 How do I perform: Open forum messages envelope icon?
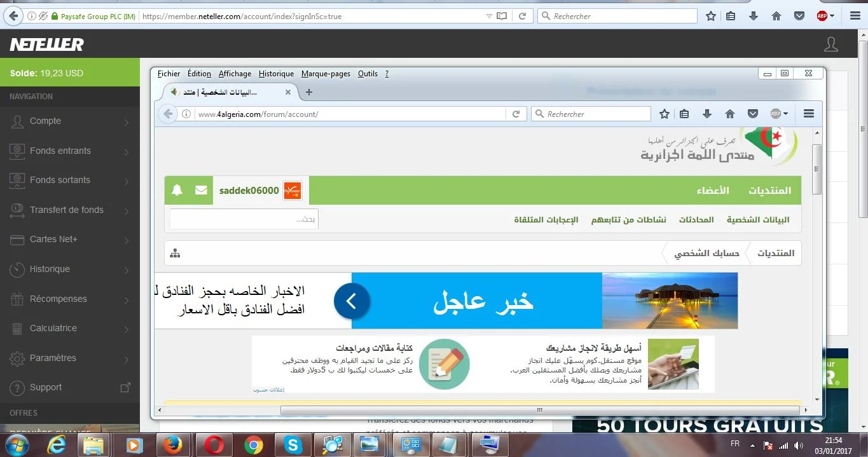click(201, 190)
